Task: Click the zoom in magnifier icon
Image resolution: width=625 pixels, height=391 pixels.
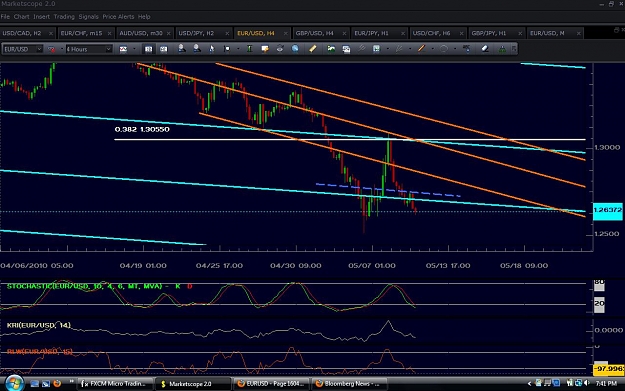Action: click(x=181, y=49)
